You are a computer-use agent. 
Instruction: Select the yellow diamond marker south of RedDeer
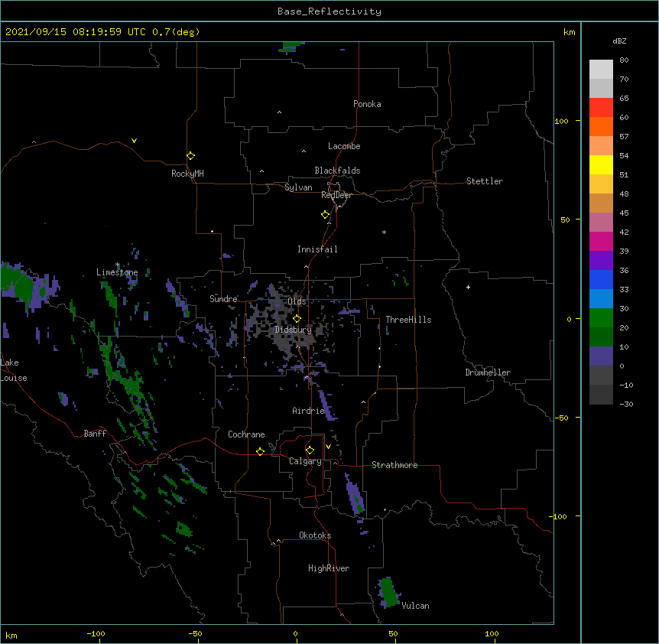tap(325, 214)
